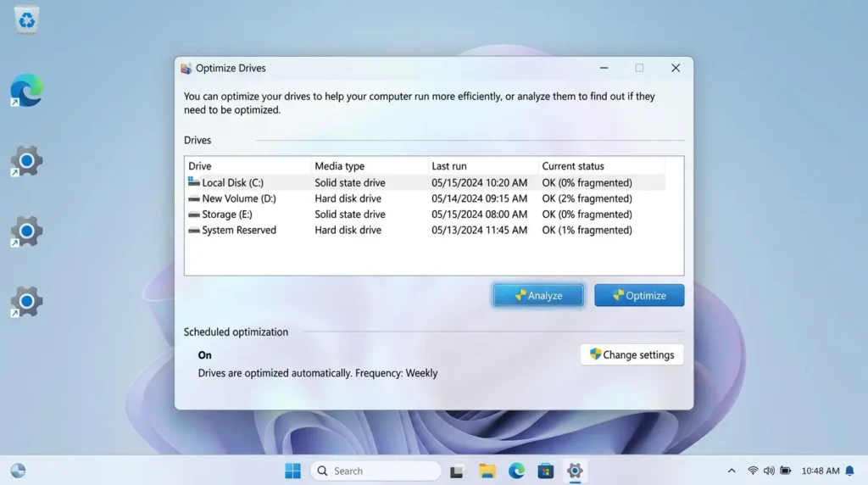Click the Analyze button
This screenshot has height=485, width=868.
pos(538,295)
